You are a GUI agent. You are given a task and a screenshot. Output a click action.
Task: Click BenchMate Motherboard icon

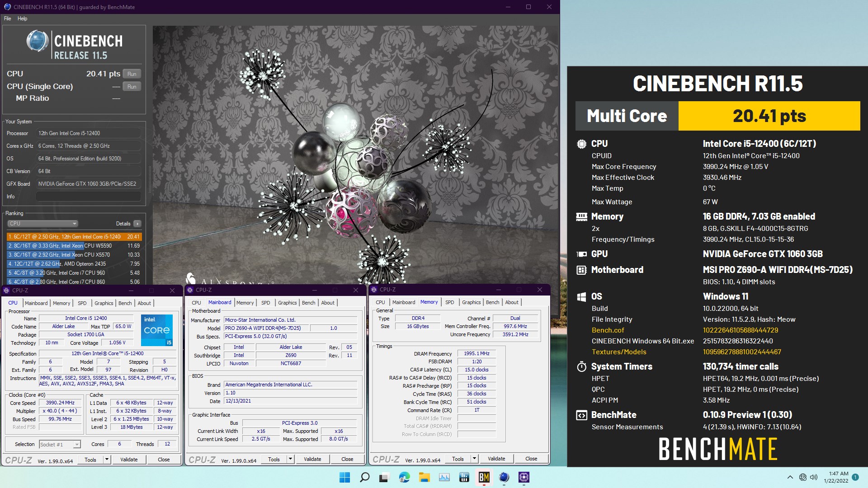tap(581, 270)
